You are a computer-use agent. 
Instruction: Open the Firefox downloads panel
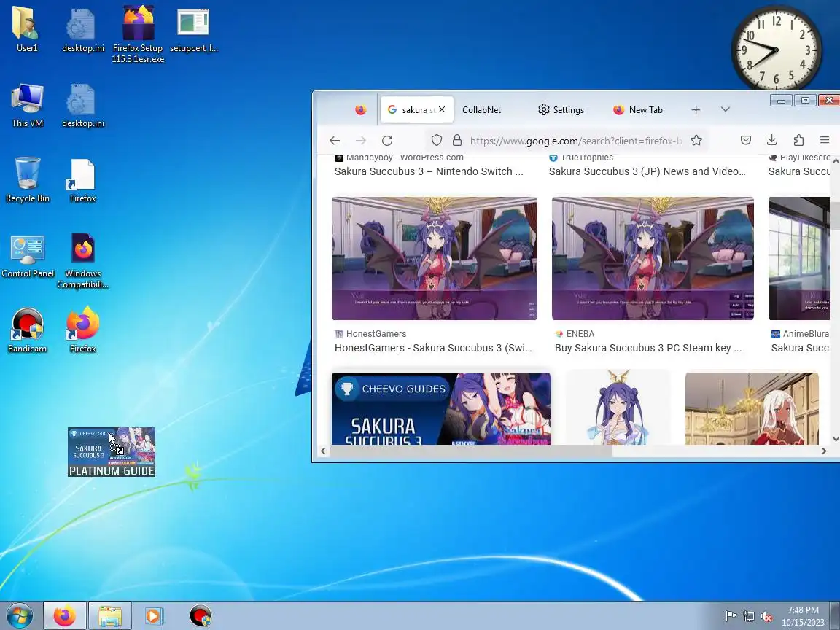pyautogui.click(x=772, y=140)
